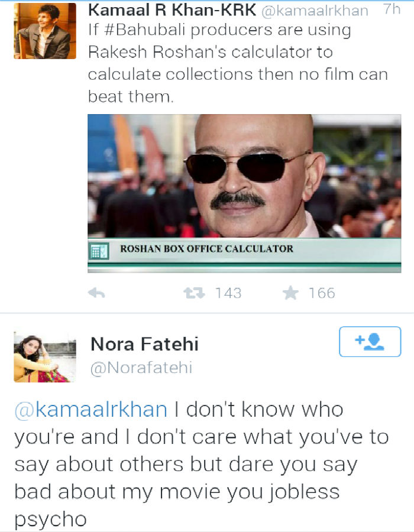Open Nora Fatehi's profile picture
The image size is (414, 532).
pos(45,357)
